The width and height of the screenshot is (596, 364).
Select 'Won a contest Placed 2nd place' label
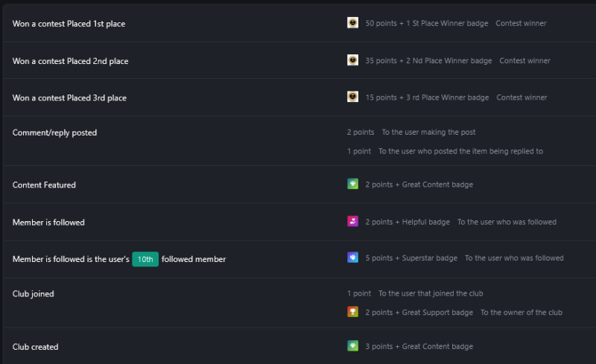70,61
